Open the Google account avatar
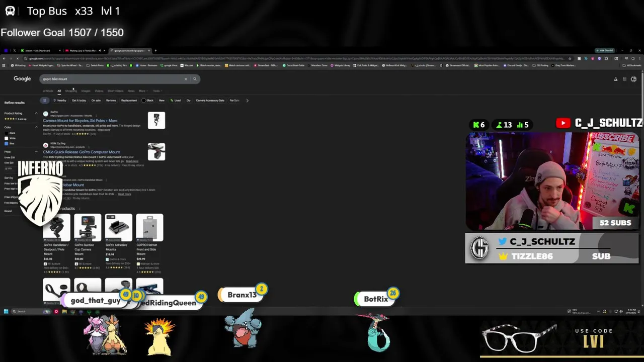Viewport: 644px width, 362px height. tap(634, 79)
